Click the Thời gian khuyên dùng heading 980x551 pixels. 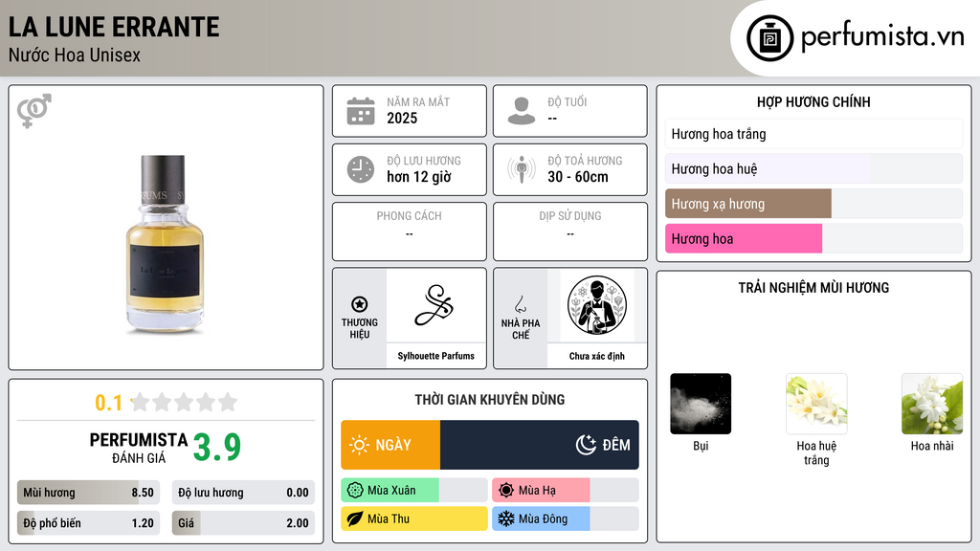point(490,399)
